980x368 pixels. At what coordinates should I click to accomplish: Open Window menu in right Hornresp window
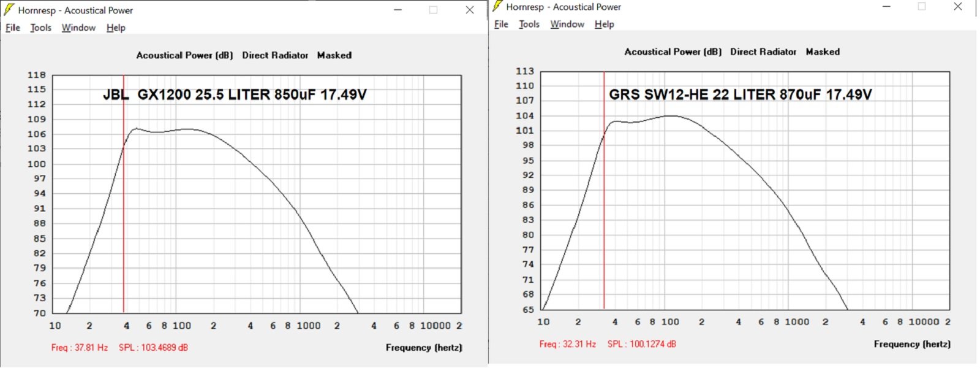(x=567, y=24)
